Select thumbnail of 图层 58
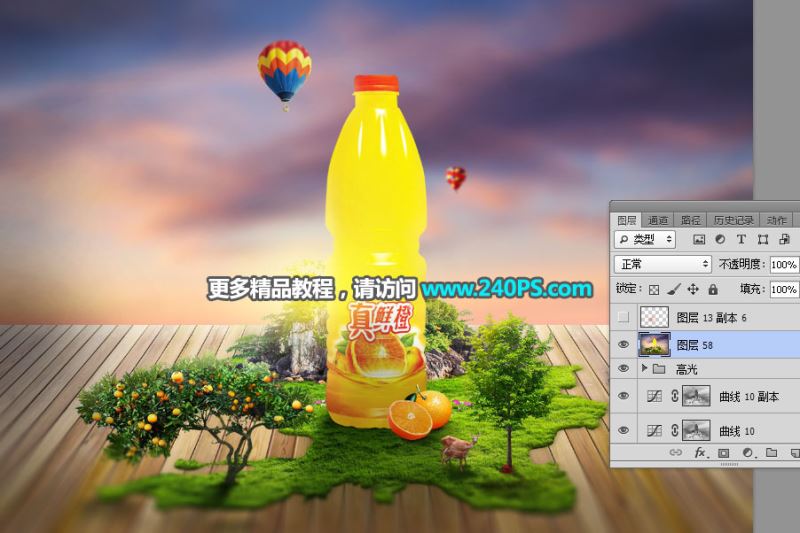Image resolution: width=800 pixels, height=533 pixels. tap(654, 344)
